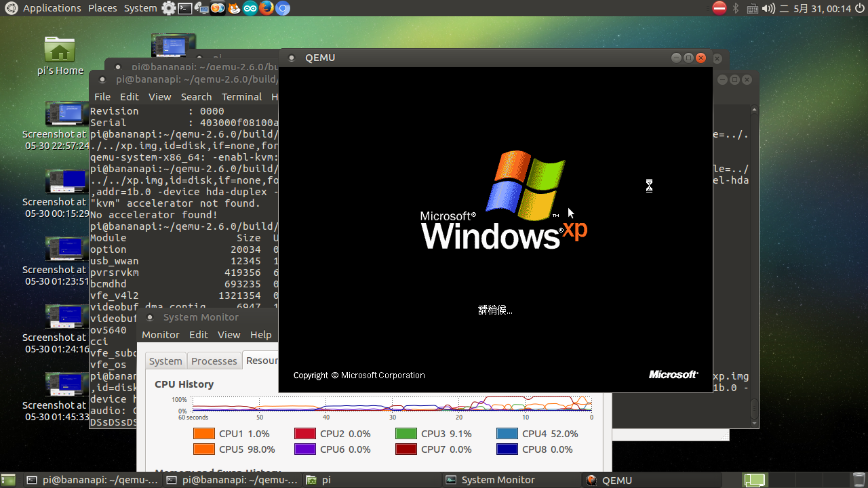Open the keyboard input method indicator

(x=753, y=8)
